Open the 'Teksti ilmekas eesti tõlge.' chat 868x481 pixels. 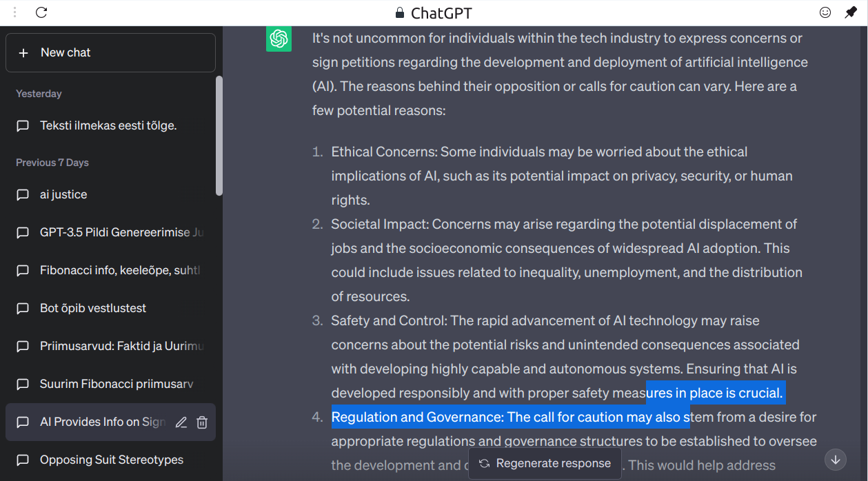pos(108,126)
